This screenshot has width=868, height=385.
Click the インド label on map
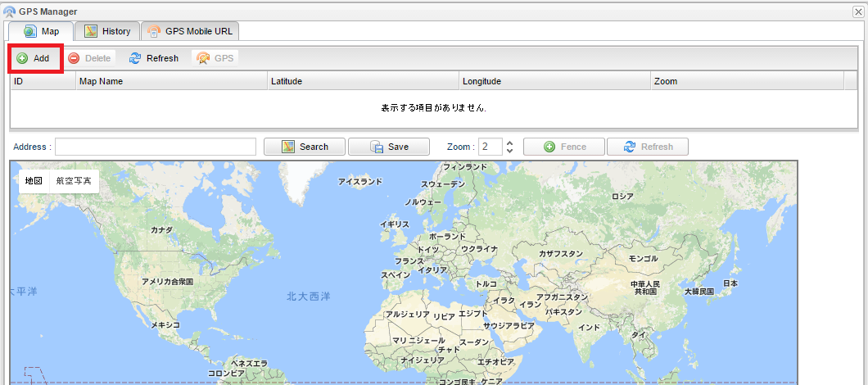pyautogui.click(x=589, y=328)
